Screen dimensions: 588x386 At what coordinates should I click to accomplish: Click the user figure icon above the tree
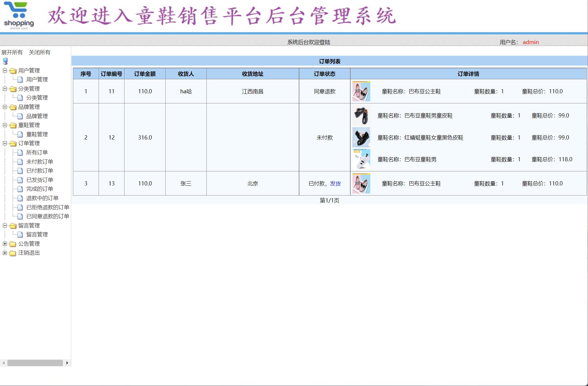[5, 61]
